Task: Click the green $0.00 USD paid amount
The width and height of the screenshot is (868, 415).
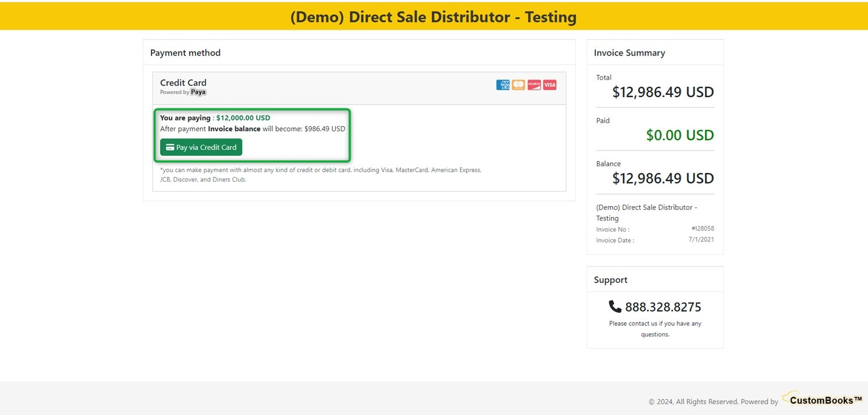Action: (680, 135)
